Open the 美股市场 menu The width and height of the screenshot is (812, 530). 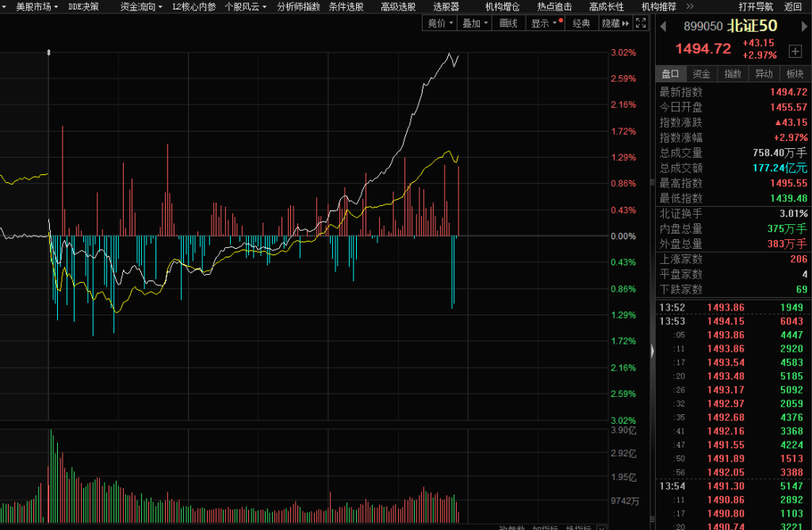[36, 6]
